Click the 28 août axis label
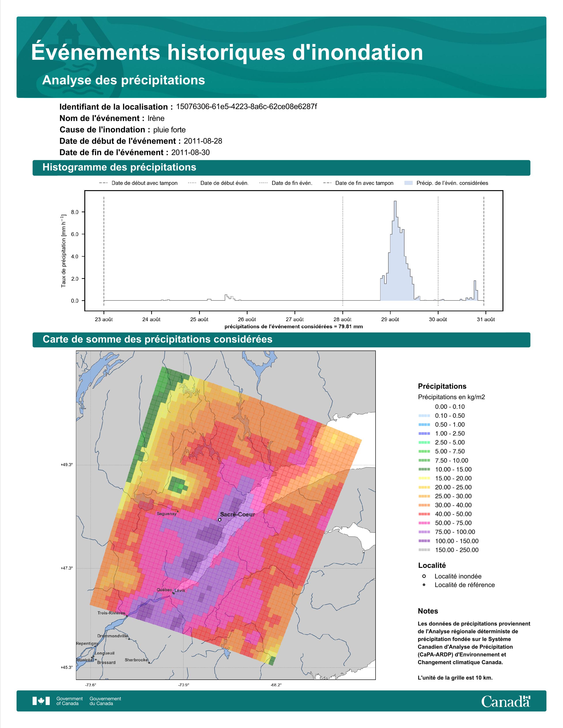The image size is (563, 728). [x=343, y=319]
